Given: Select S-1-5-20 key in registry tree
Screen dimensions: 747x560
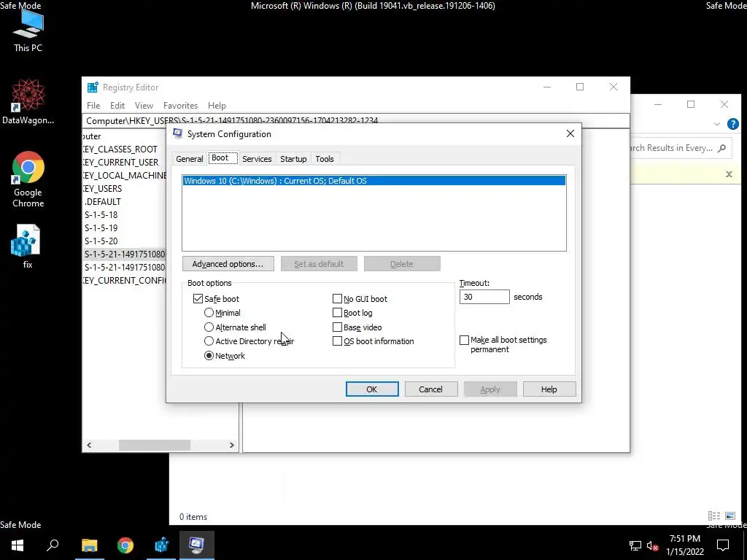Looking at the screenshot, I should (101, 241).
